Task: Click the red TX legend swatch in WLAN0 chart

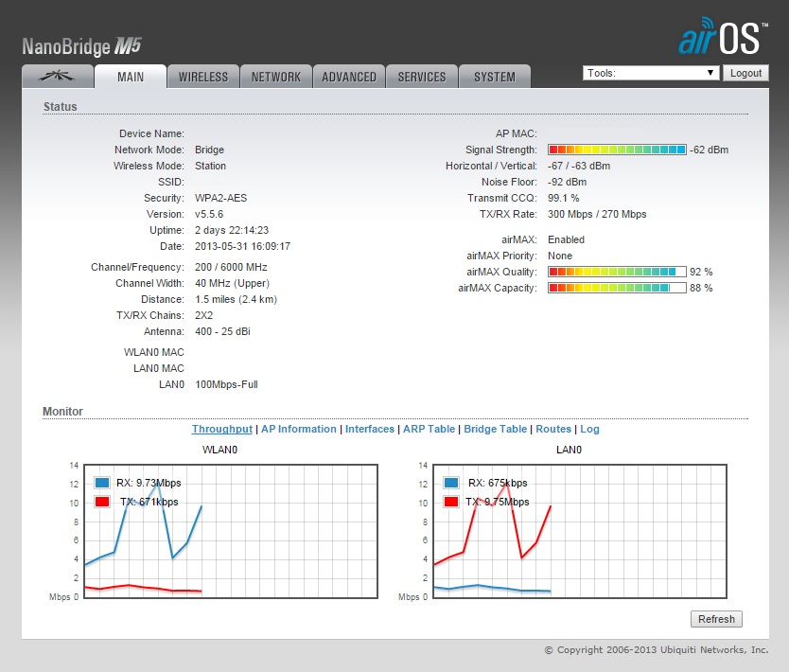Action: point(102,502)
